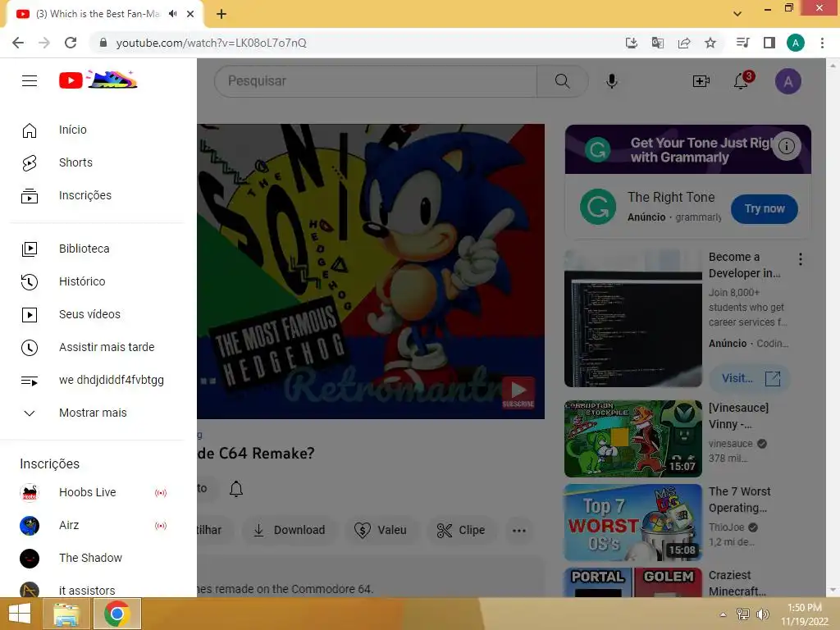Click the page scrollbar down arrow
The width and height of the screenshot is (840, 630).
833,590
